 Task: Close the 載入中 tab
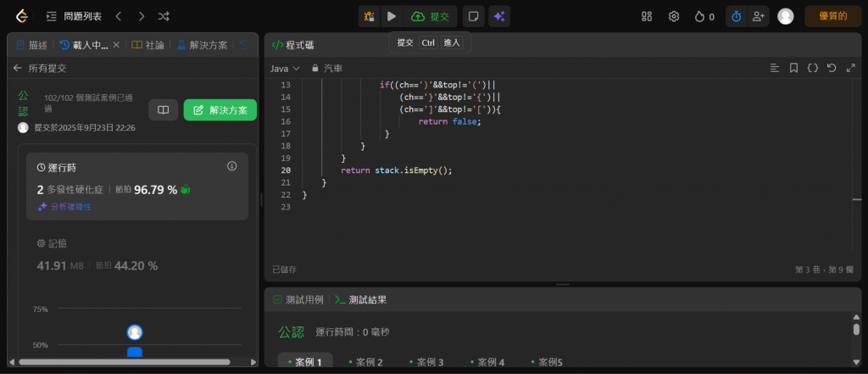(116, 46)
